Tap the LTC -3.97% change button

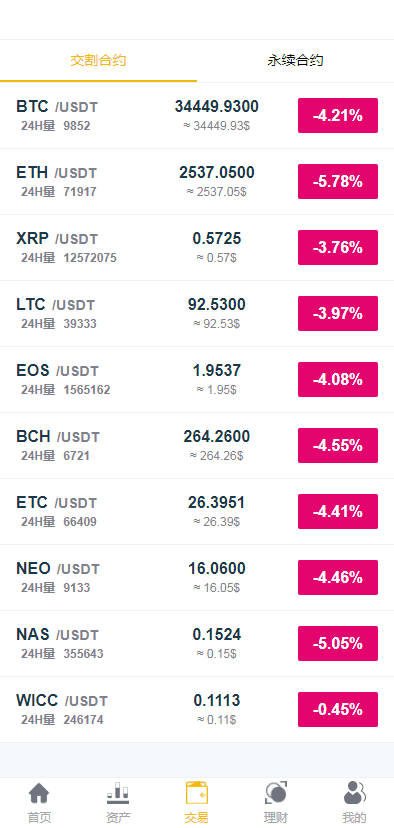[338, 314]
